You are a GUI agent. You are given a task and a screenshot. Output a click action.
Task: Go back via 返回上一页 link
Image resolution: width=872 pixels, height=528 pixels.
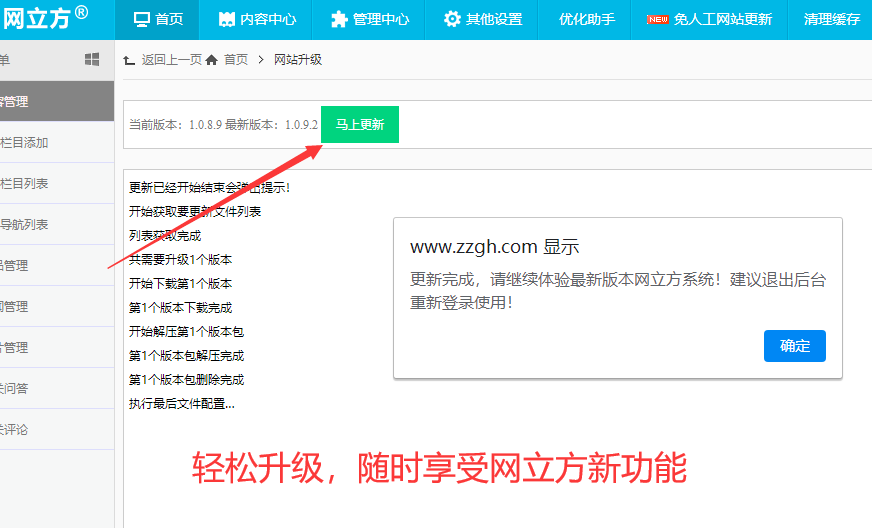click(x=171, y=60)
